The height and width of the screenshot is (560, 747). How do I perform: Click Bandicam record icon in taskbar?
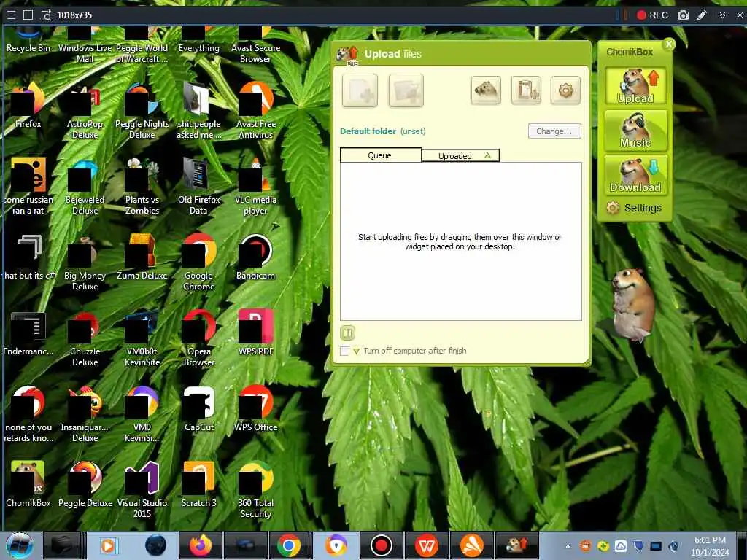[x=381, y=545]
